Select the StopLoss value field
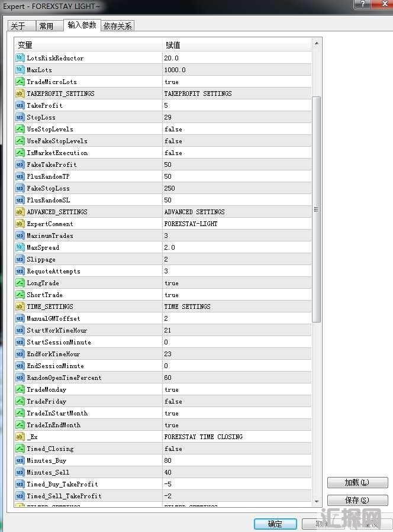 [236, 117]
